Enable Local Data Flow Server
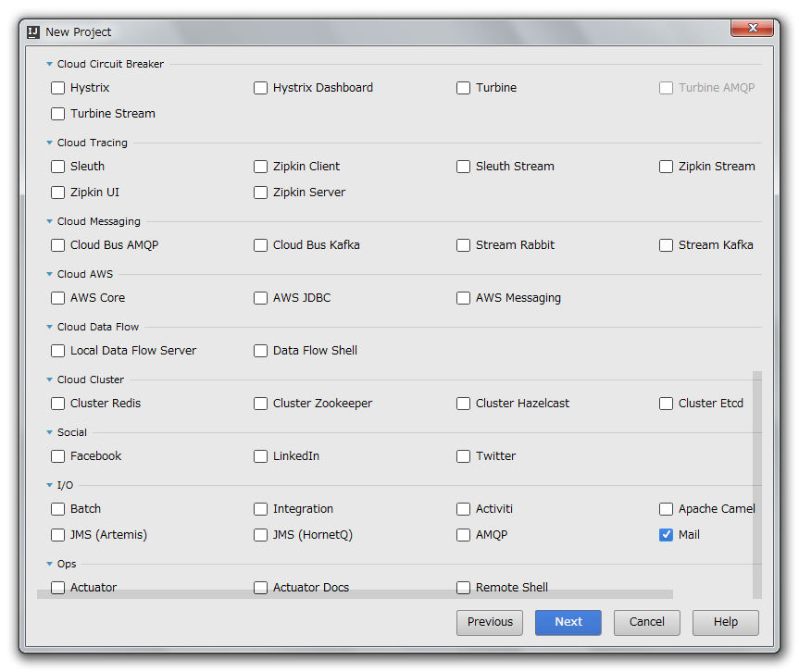The height and width of the screenshot is (672, 799). pos(58,351)
